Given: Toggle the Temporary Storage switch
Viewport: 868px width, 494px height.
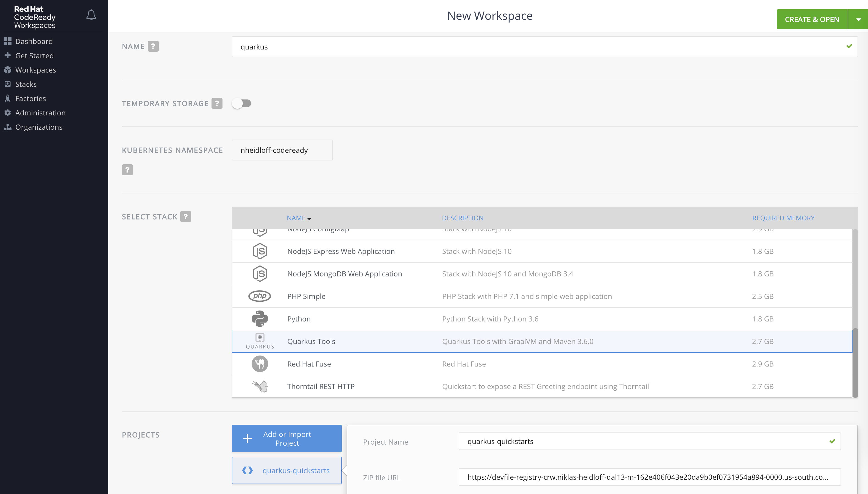Looking at the screenshot, I should click(x=241, y=103).
